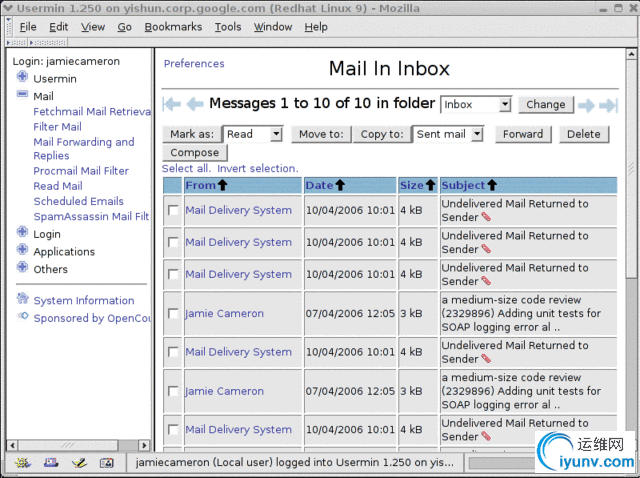Open Scheduled Emails link in sidebar
The width and height of the screenshot is (640, 478).
coord(78,201)
